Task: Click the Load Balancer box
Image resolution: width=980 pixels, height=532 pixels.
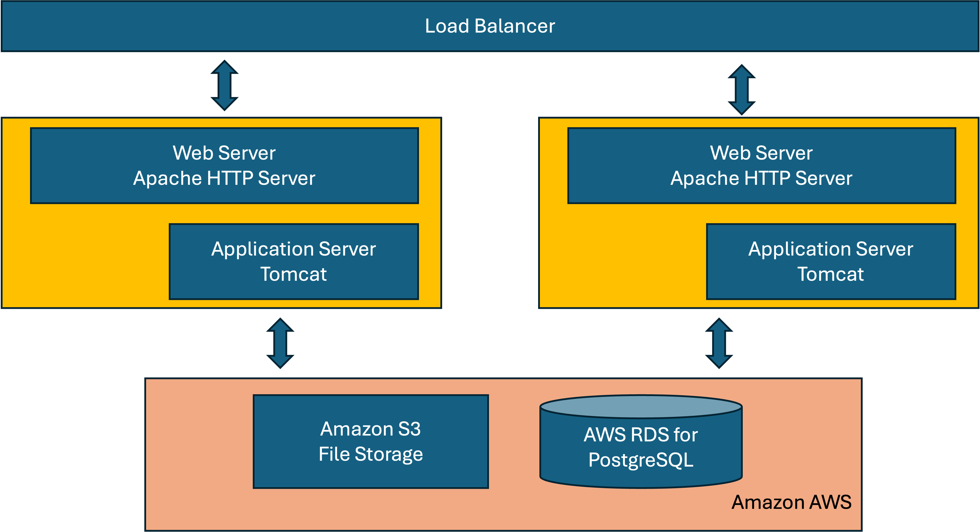Action: point(490,26)
